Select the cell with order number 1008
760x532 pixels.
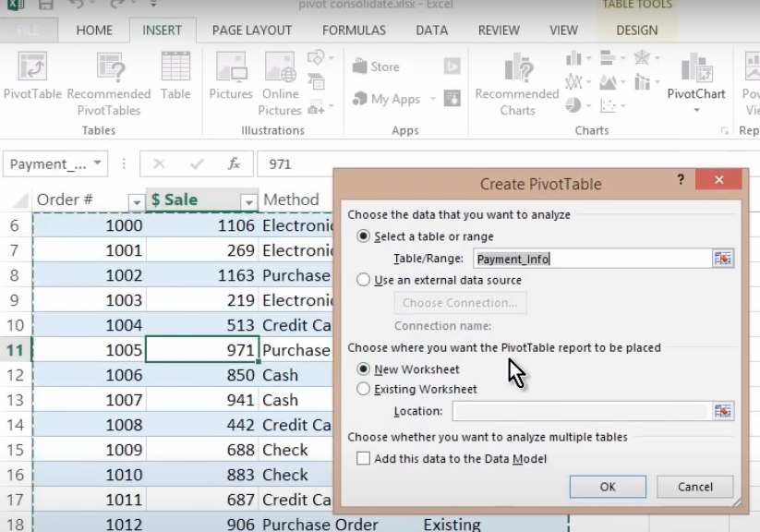[x=90, y=425]
